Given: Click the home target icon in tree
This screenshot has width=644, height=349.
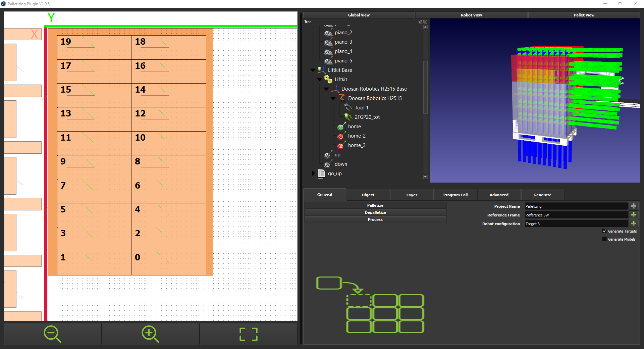Looking at the screenshot, I should tap(341, 127).
